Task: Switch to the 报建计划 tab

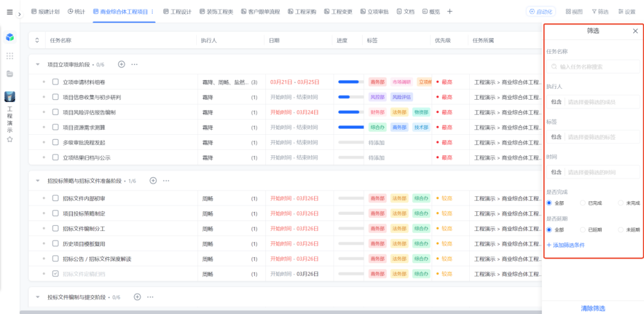Action: [x=45, y=11]
